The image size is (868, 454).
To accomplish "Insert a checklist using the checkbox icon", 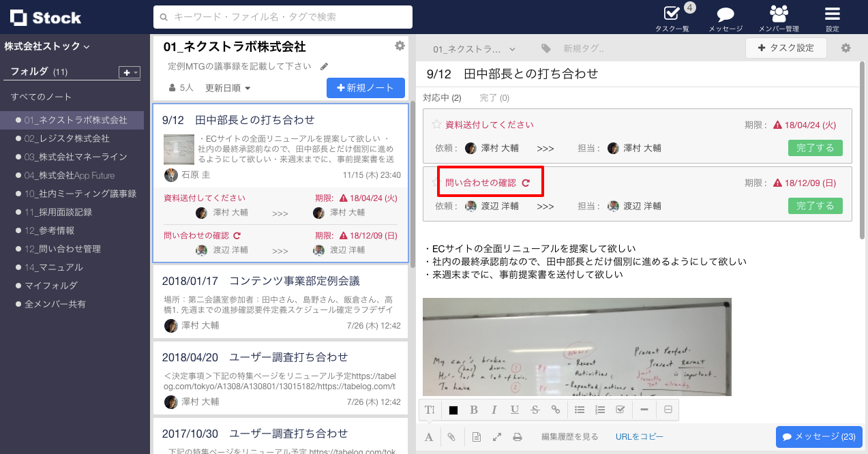I will [x=622, y=409].
